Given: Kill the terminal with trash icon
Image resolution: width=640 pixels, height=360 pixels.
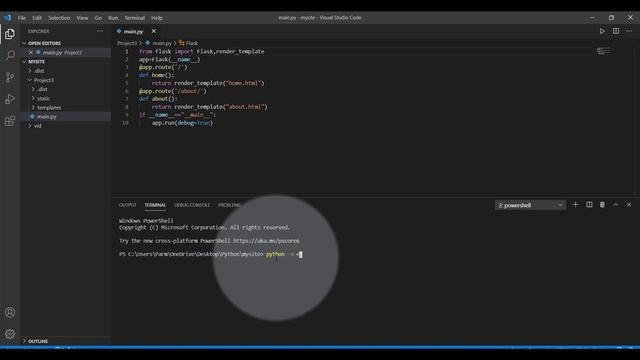Looking at the screenshot, I should 602,204.
